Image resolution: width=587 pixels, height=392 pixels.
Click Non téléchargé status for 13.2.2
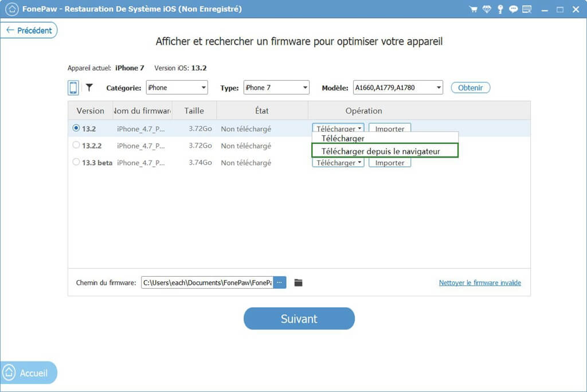[x=246, y=146]
